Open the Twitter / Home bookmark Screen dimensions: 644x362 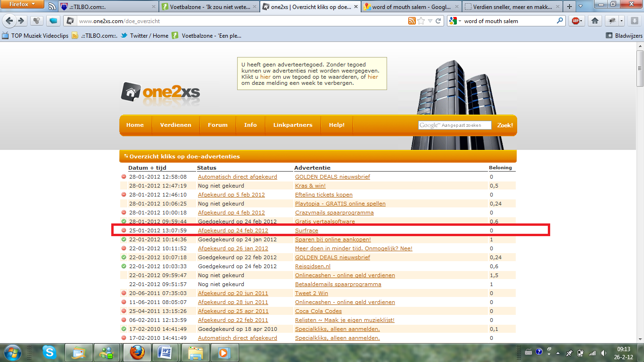pos(144,35)
